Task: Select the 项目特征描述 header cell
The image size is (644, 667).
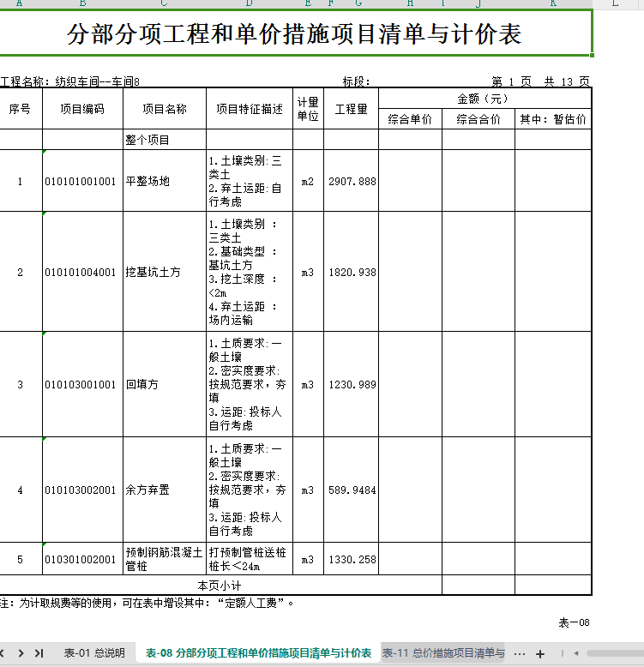Action: point(250,109)
